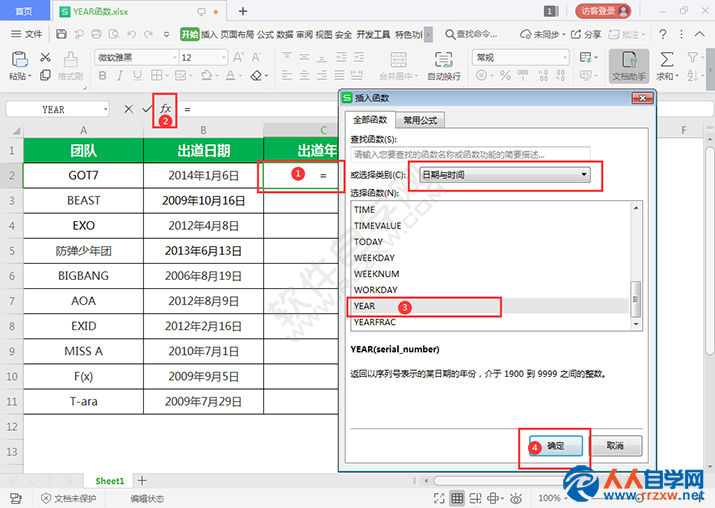715x508 pixels.
Task: Click cell with GOT7
Action: [x=83, y=176]
